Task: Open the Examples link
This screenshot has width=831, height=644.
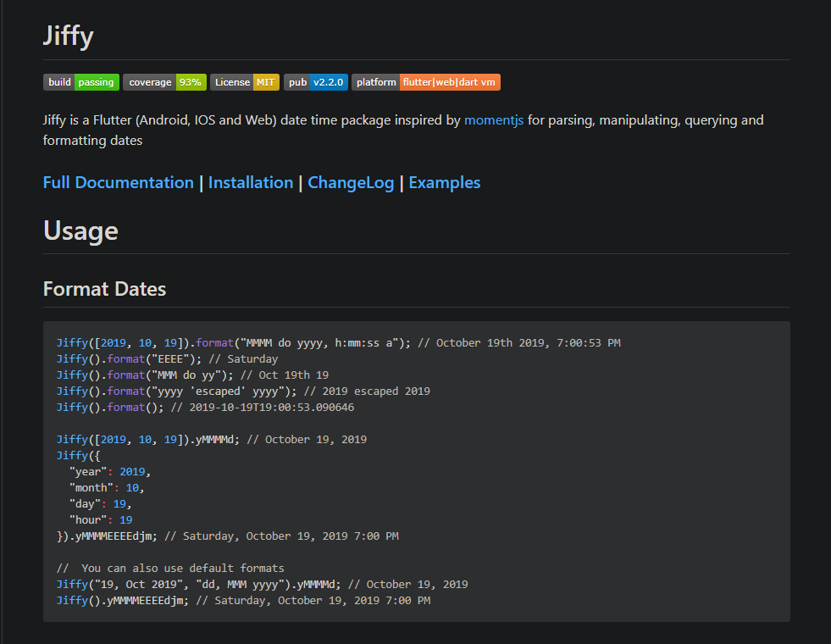Action: point(445,183)
